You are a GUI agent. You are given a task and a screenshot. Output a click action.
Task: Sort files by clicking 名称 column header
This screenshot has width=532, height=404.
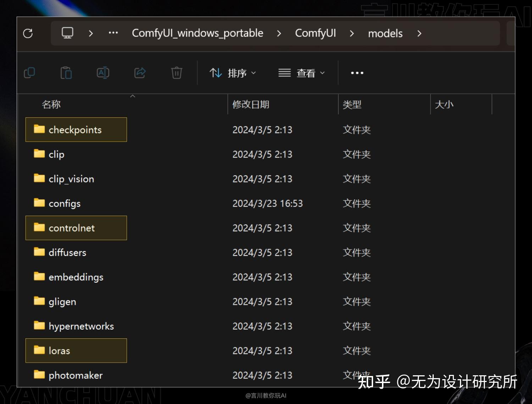click(51, 104)
